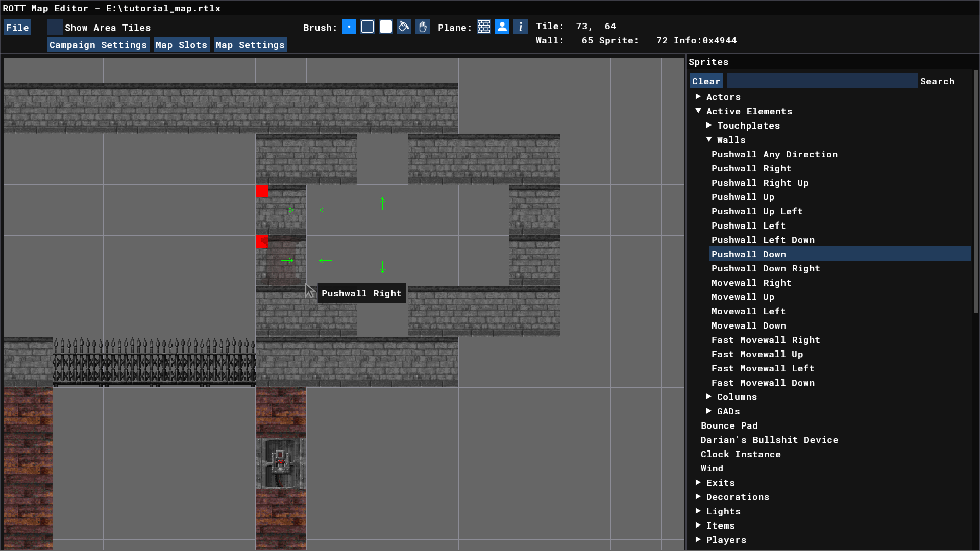Image resolution: width=980 pixels, height=551 pixels.
Task: Click the sprite search input field
Action: (822, 81)
